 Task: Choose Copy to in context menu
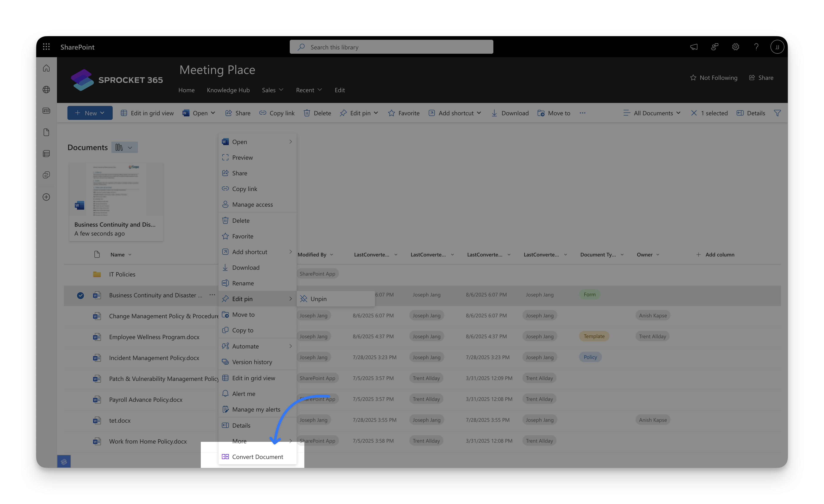click(x=258, y=330)
